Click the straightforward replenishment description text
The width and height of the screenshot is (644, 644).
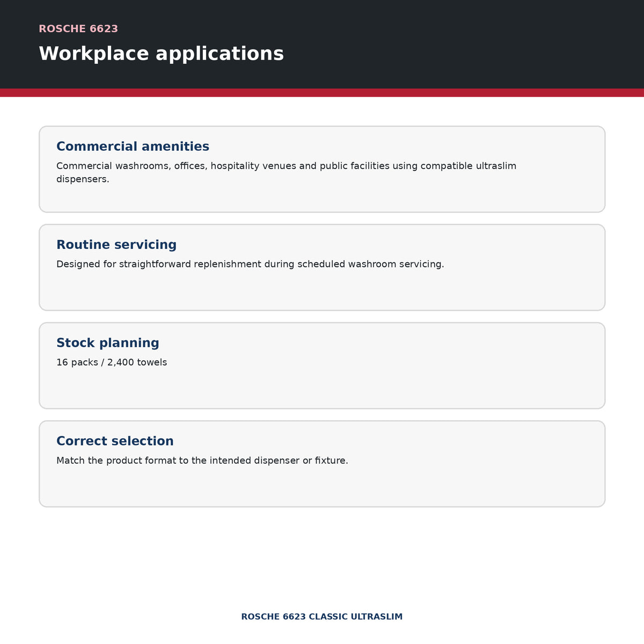coord(250,264)
